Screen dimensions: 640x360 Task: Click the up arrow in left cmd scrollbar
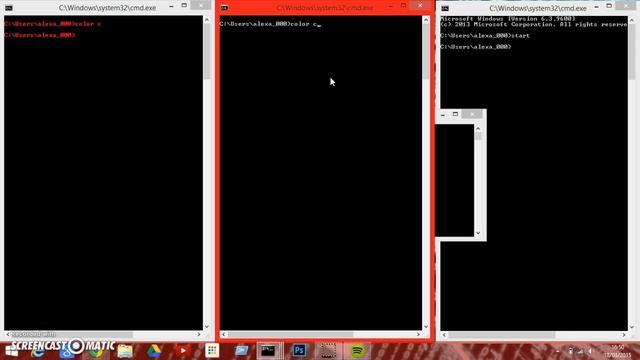coord(207,20)
